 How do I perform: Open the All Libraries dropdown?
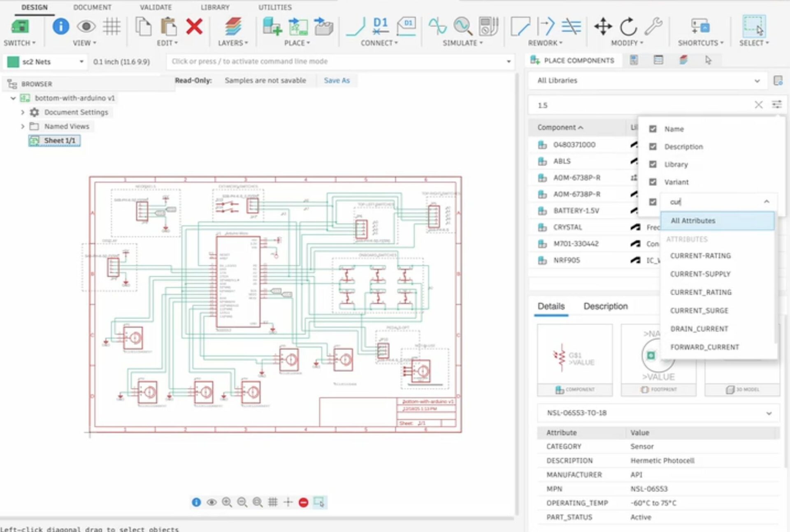pos(648,81)
